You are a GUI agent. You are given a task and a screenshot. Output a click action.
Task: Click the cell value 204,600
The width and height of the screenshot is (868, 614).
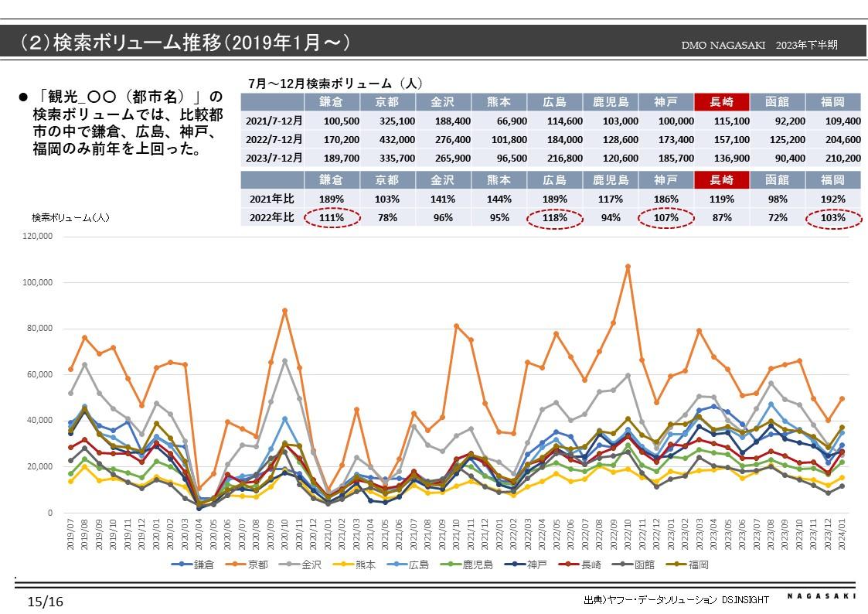point(843,140)
